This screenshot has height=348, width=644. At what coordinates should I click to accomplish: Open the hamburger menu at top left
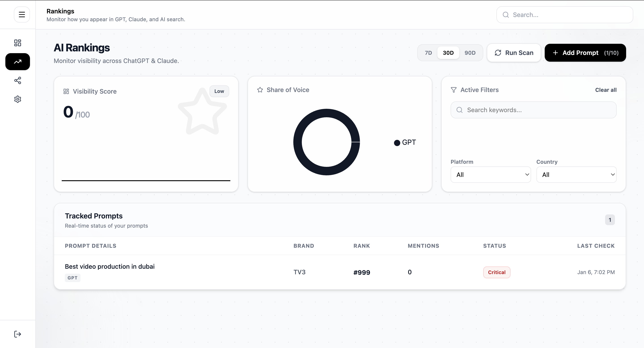click(22, 14)
